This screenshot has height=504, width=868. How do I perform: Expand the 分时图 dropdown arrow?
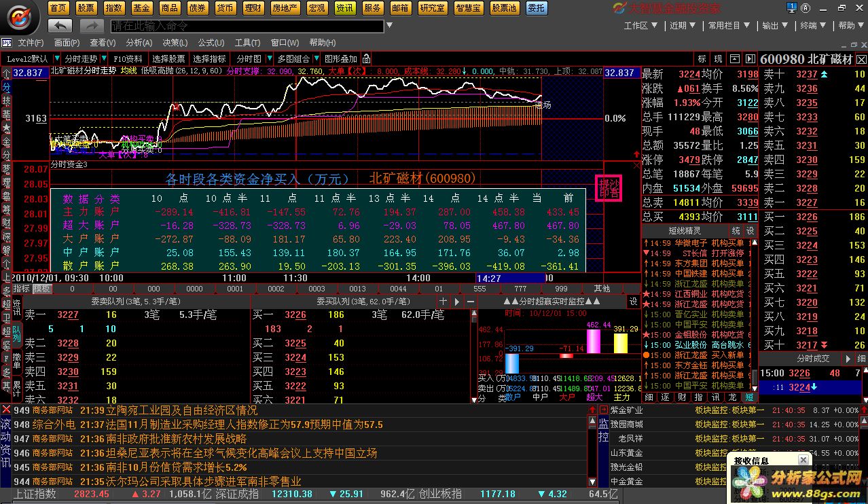(269, 59)
